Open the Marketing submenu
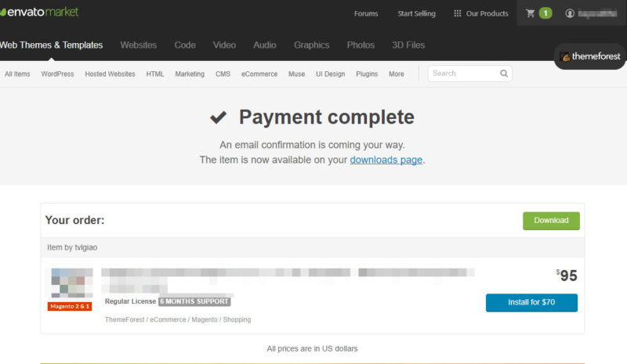 click(x=190, y=74)
